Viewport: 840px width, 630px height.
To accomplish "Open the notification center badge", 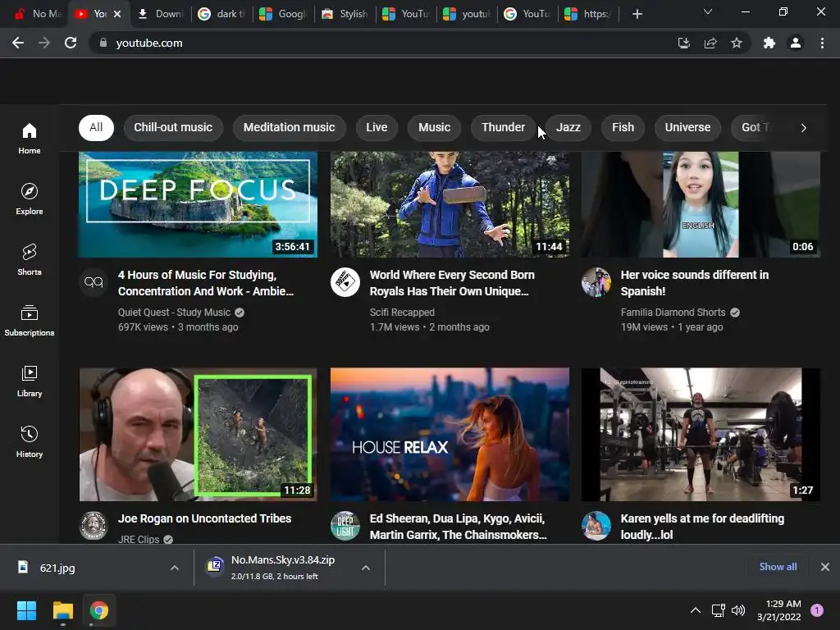I will tap(817, 610).
